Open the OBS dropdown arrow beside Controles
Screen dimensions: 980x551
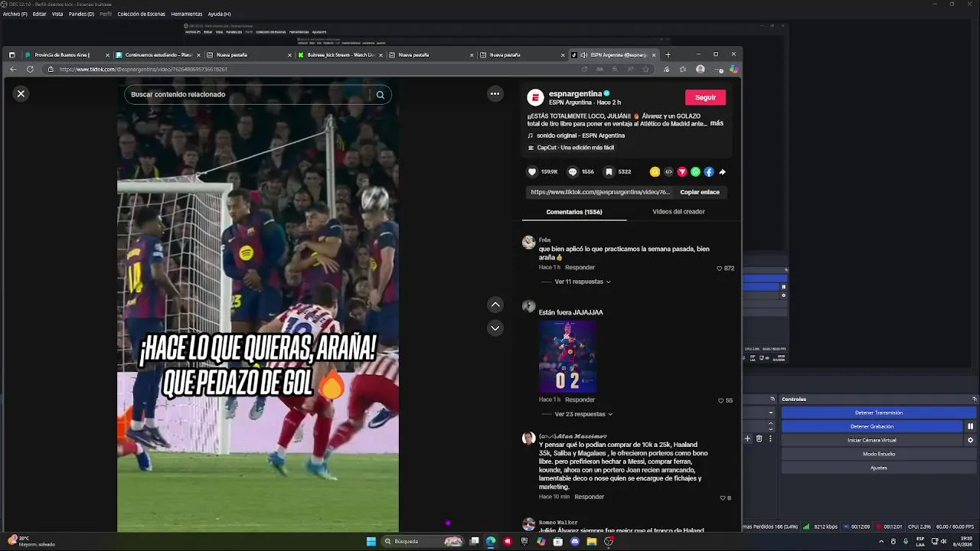click(x=771, y=412)
